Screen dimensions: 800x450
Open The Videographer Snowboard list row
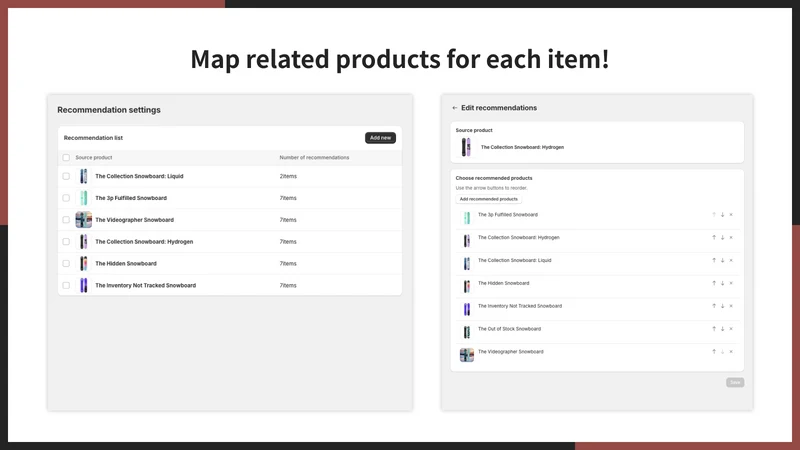coord(230,220)
